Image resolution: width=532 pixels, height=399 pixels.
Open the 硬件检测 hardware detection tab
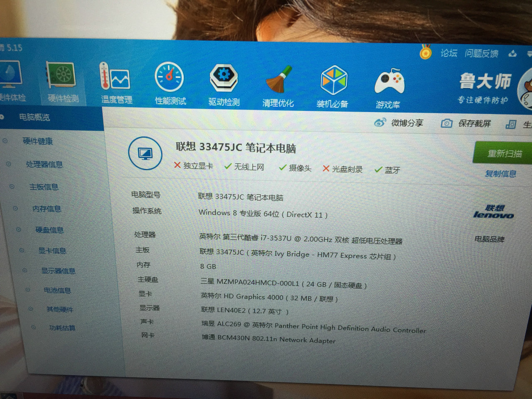(x=62, y=82)
